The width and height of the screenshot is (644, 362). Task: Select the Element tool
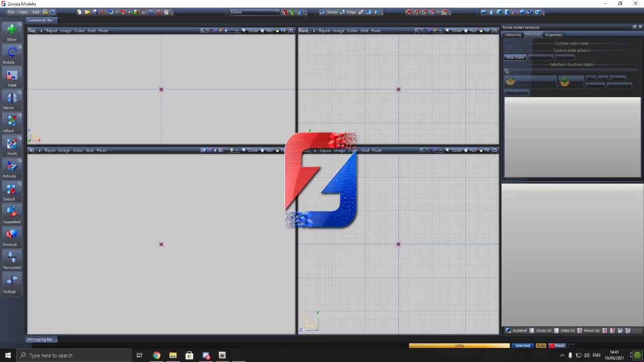pos(12,236)
